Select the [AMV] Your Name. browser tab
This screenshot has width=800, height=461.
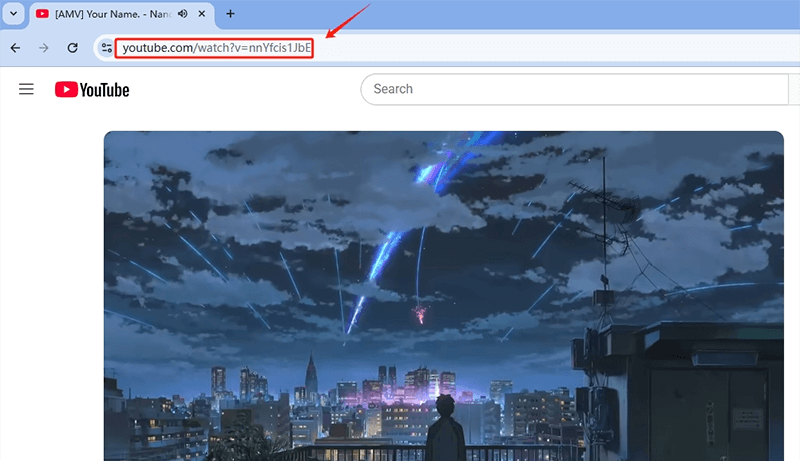pos(122,14)
